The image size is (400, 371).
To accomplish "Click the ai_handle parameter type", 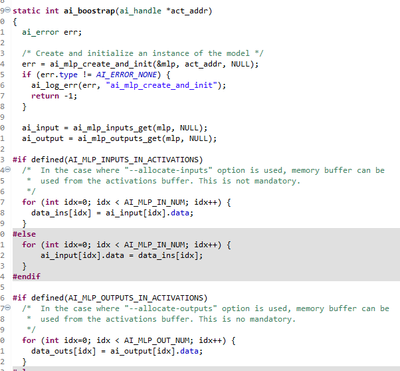I will tap(140, 11).
